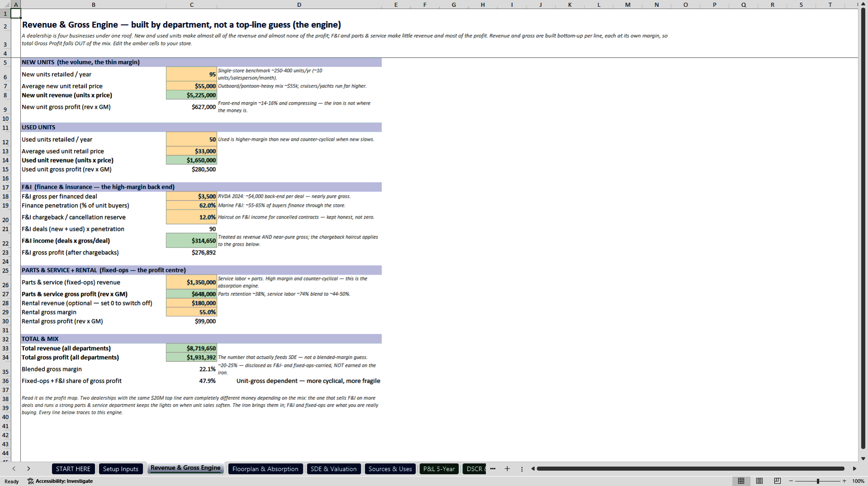Click the NEW UNITS section header
This screenshot has height=486, width=868.
[x=201, y=62]
